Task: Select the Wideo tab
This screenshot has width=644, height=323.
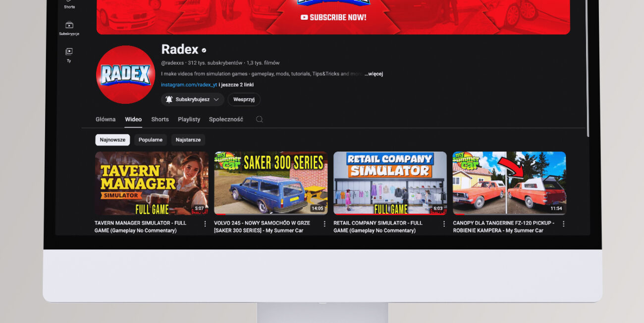Action: (133, 119)
